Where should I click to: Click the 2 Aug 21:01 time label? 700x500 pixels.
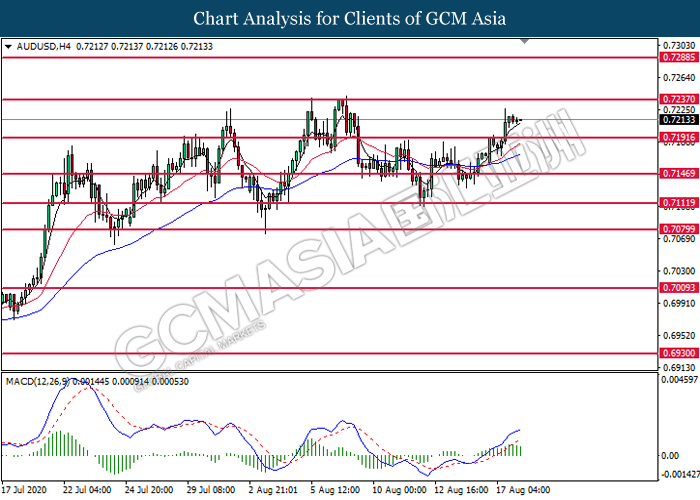273,490
